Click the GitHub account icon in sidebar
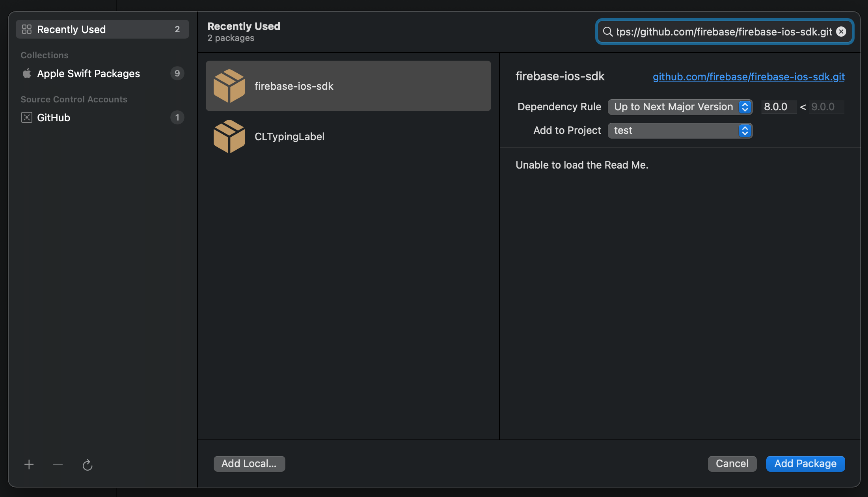Image resolution: width=868 pixels, height=497 pixels. (26, 117)
